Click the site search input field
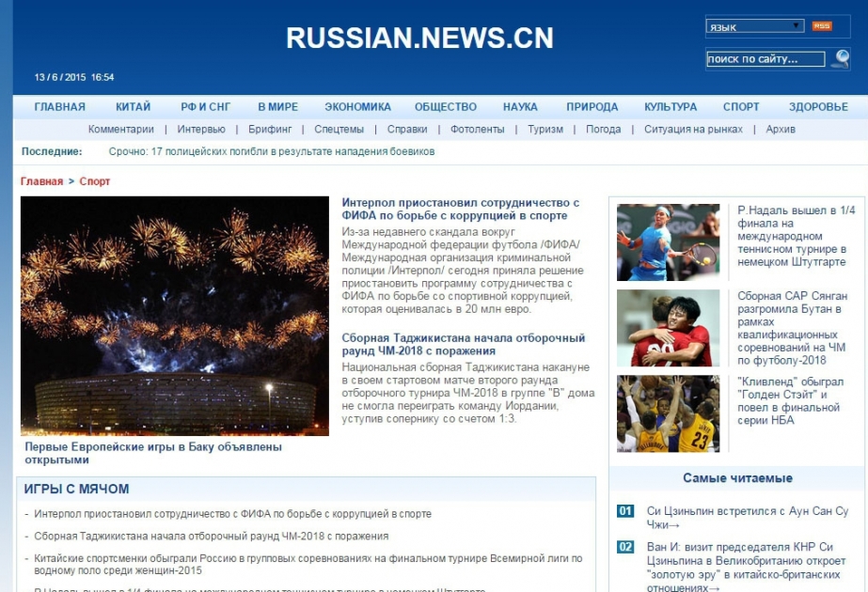Image resolution: width=868 pixels, height=592 pixels. [x=765, y=58]
